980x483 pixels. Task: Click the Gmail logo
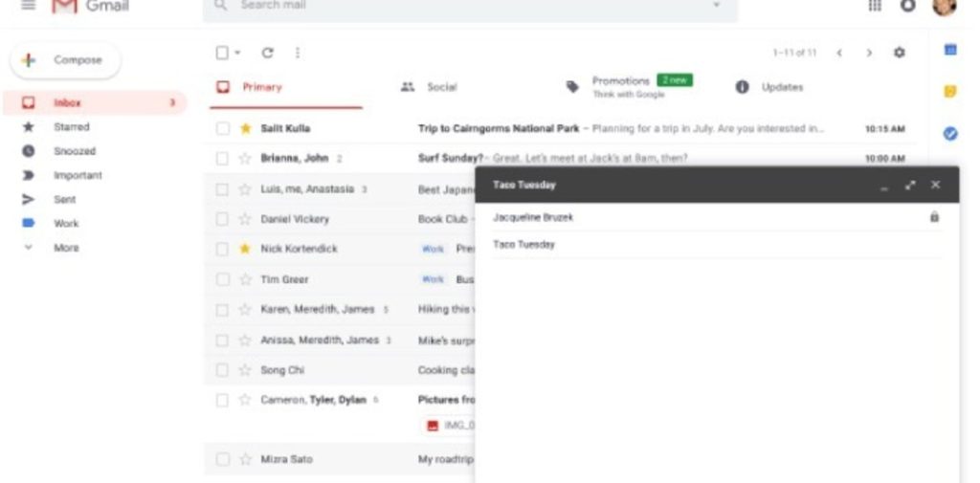click(91, 6)
